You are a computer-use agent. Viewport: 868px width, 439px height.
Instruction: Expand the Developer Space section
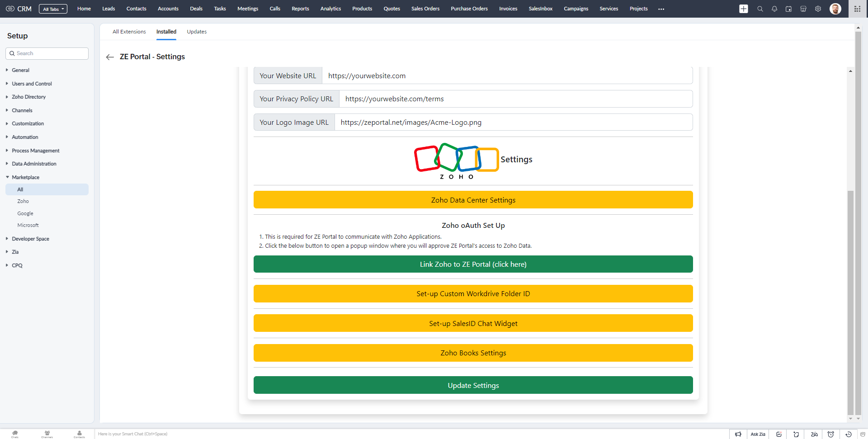(x=30, y=239)
